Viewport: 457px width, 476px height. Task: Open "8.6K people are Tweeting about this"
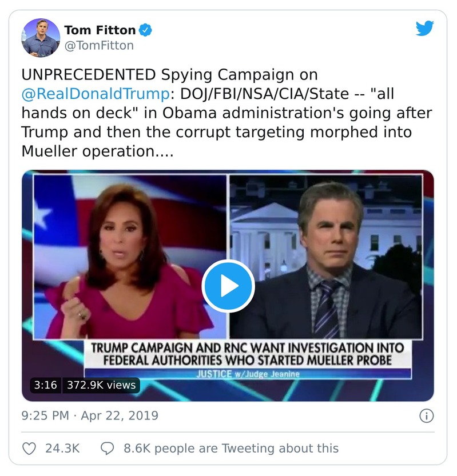(231, 448)
